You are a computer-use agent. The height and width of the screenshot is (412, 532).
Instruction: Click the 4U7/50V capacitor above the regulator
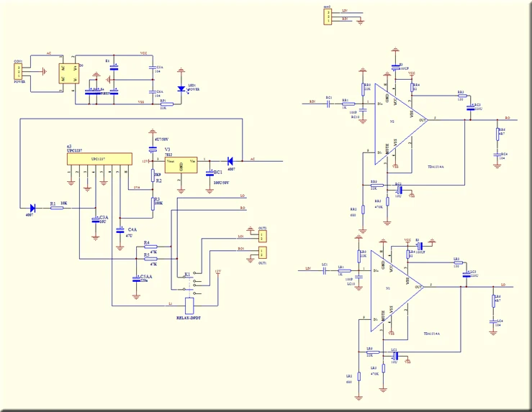point(153,148)
